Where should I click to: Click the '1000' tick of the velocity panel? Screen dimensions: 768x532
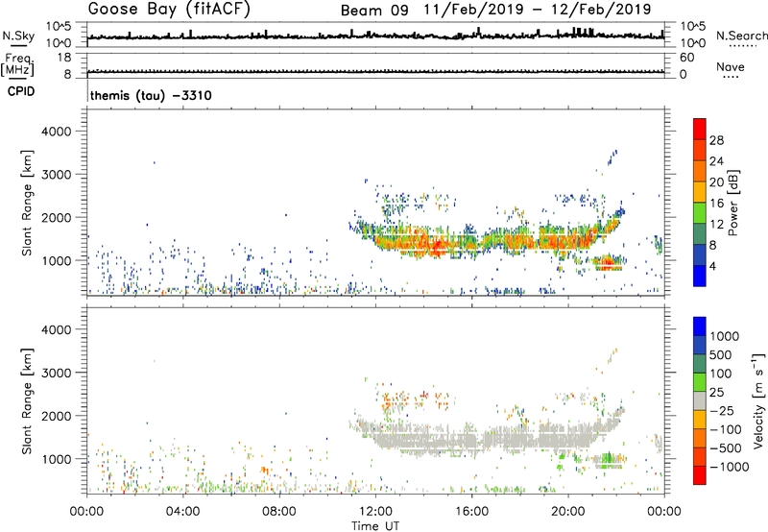tap(57, 459)
